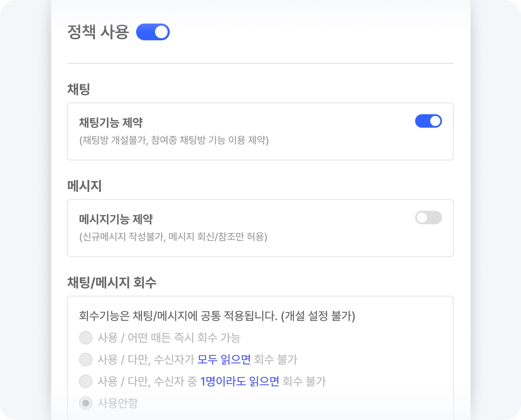Click the 사용안함 option label
Viewport: 521px width, 420px height.
coord(118,403)
